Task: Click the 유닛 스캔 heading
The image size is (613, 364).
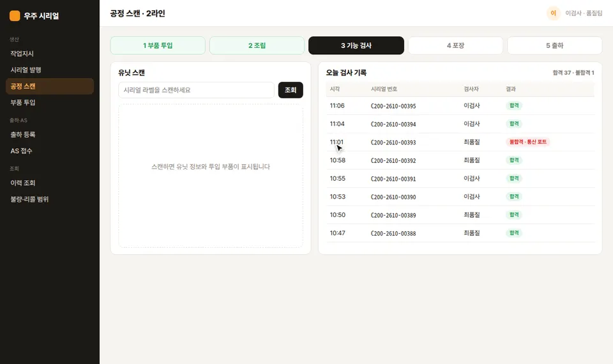Action: pyautogui.click(x=132, y=73)
